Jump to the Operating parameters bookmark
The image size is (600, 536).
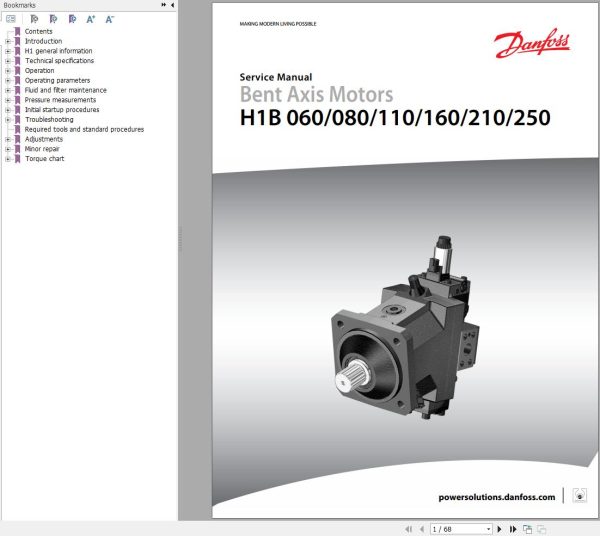tap(57, 80)
